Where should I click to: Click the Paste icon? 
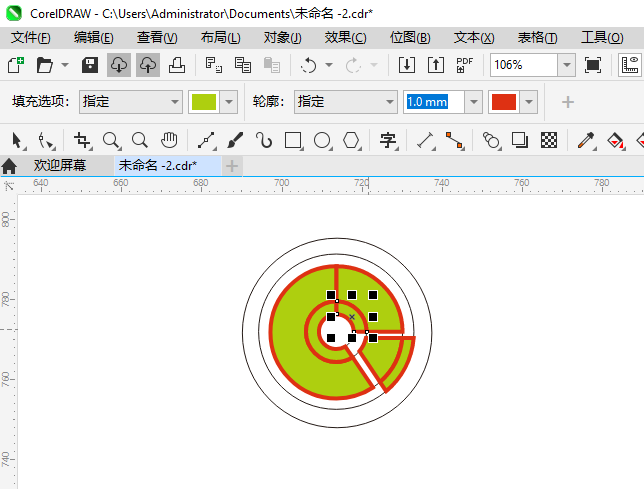point(271,65)
